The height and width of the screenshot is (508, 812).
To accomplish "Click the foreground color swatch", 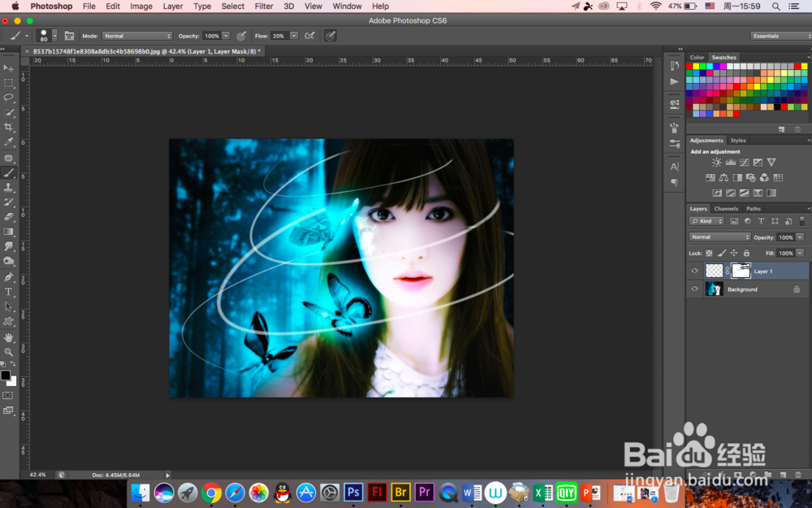I will (5, 375).
